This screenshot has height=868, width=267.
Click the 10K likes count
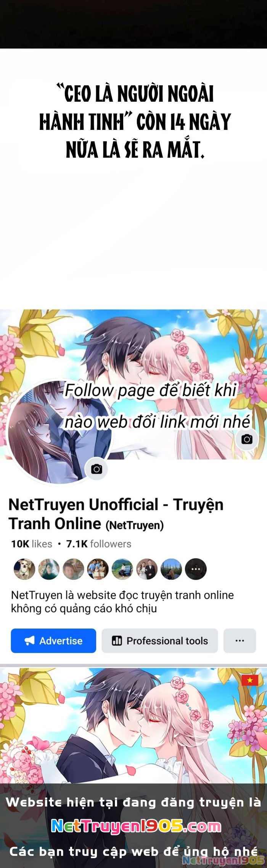[x=32, y=544]
